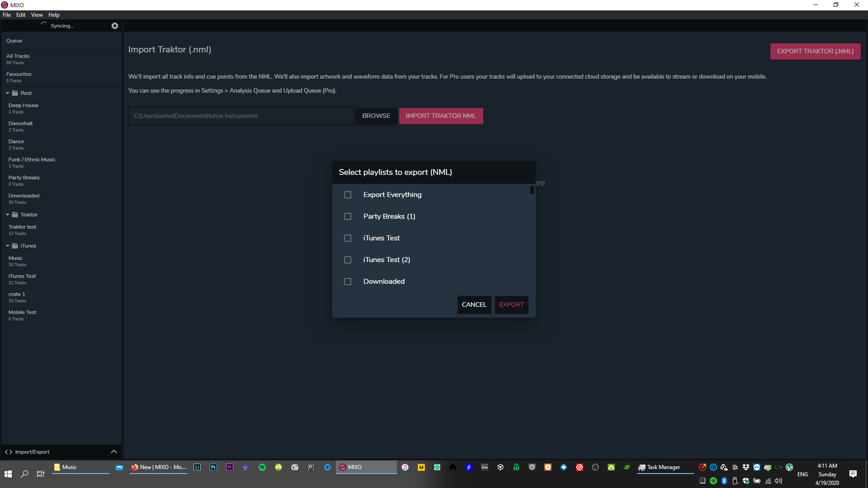Check the Party Breaks (1) checkbox
The width and height of the screenshot is (868, 488).
point(348,216)
